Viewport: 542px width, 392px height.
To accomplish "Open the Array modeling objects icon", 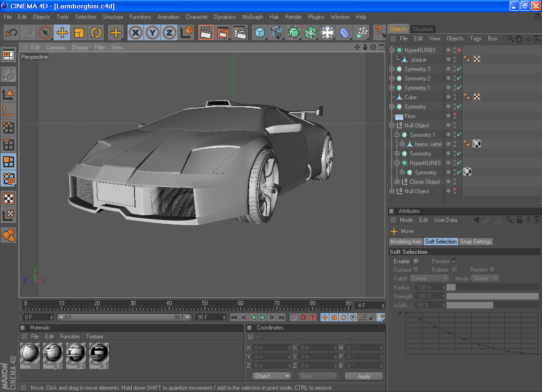I will pos(311,33).
